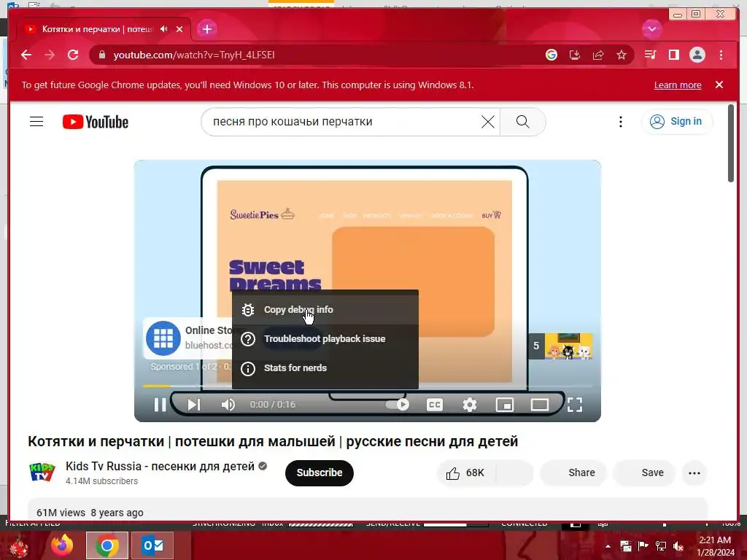Expand the description with 61M views

point(367,511)
